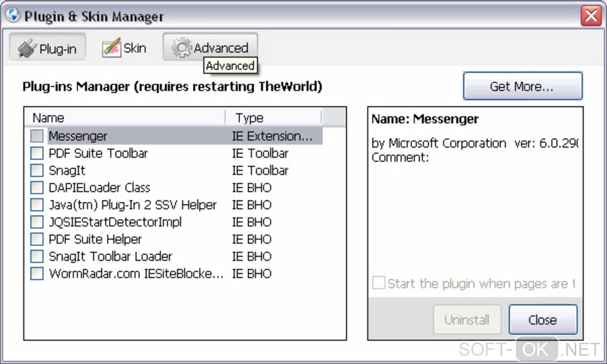Click the 'Comment:' label in details
The width and height of the screenshot is (607, 364).
click(x=401, y=158)
